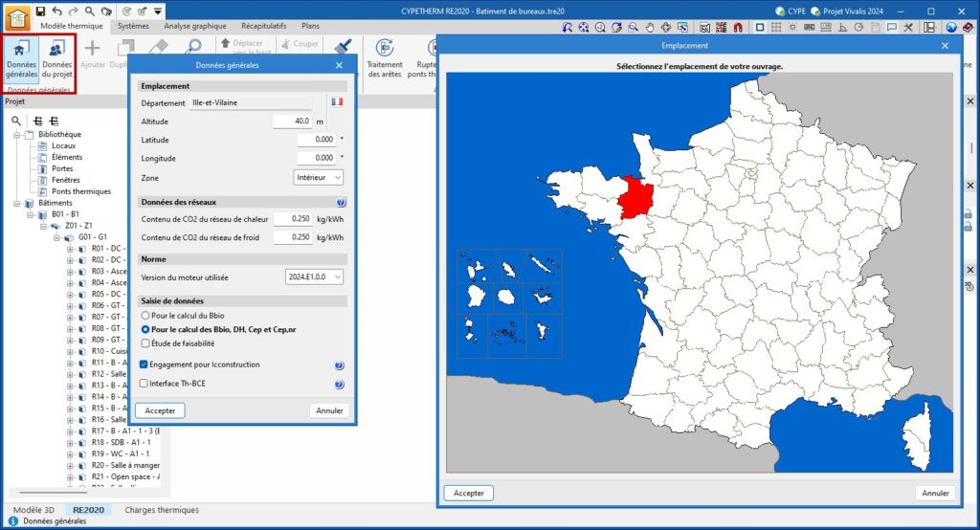Select Fenêtres in the Bibliothèque tree

[66, 180]
